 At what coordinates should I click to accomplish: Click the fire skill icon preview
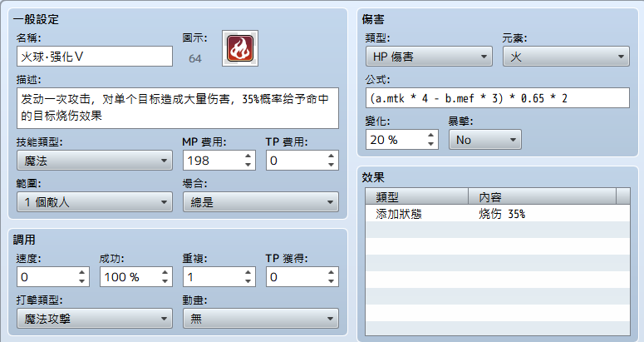240,48
